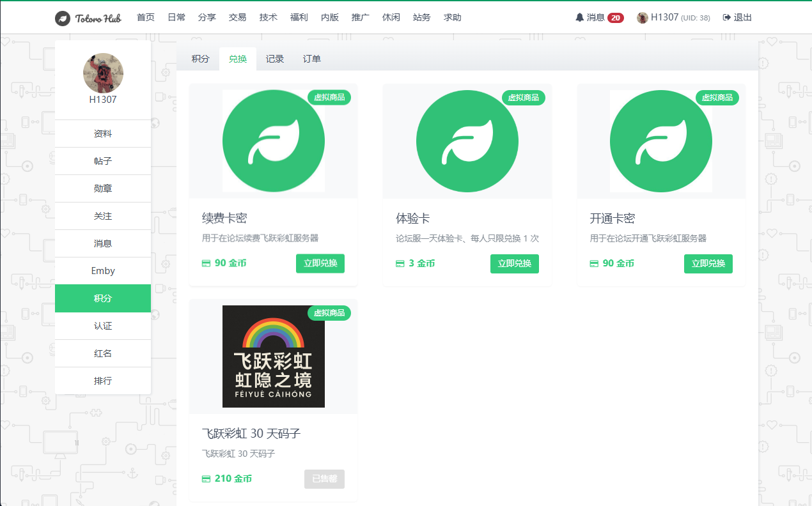Open 消息 in the sidebar menu
This screenshot has height=506, width=812.
pos(103,243)
